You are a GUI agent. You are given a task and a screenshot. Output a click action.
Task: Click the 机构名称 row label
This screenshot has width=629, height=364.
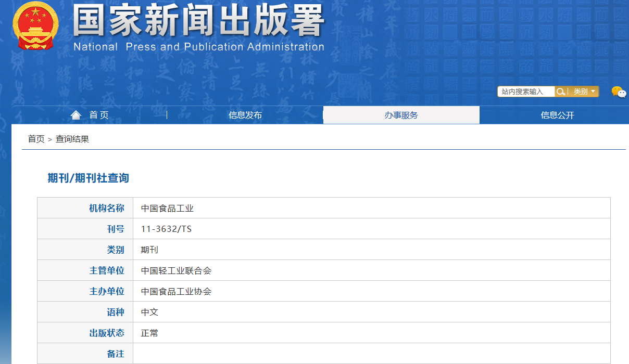coord(107,208)
